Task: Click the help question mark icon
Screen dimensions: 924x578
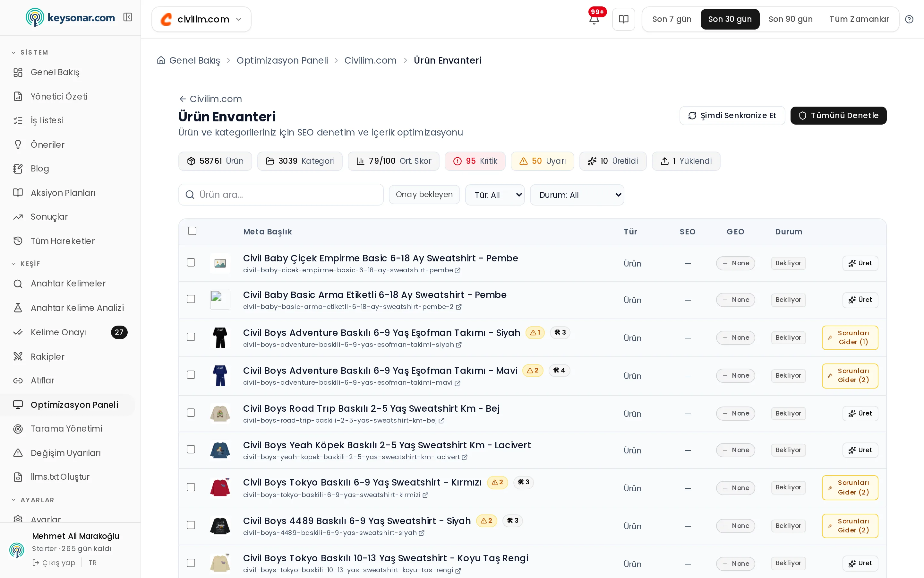Action: coord(909,19)
